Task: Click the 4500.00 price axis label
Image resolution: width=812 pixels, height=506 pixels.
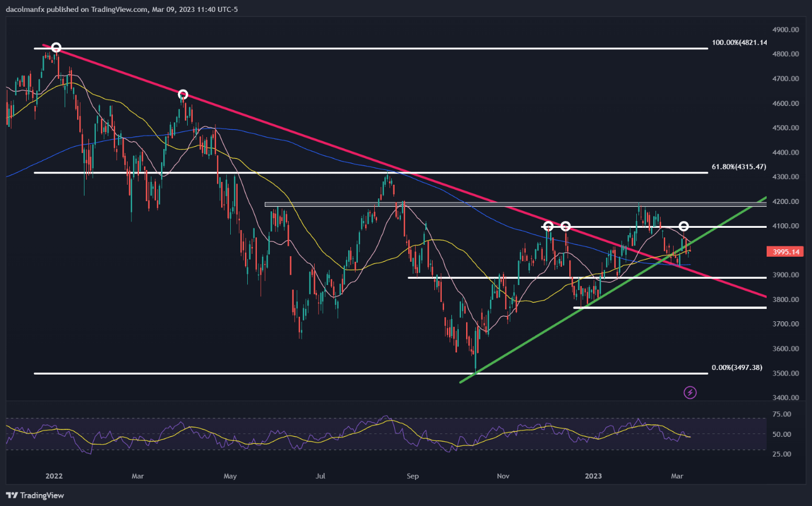Action: [x=785, y=128]
